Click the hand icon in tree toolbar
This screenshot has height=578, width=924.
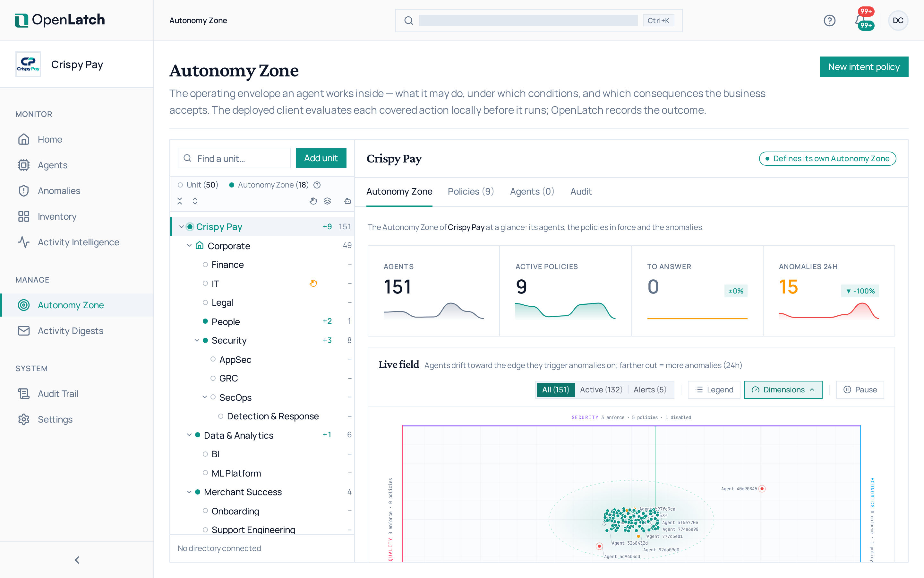click(x=313, y=201)
